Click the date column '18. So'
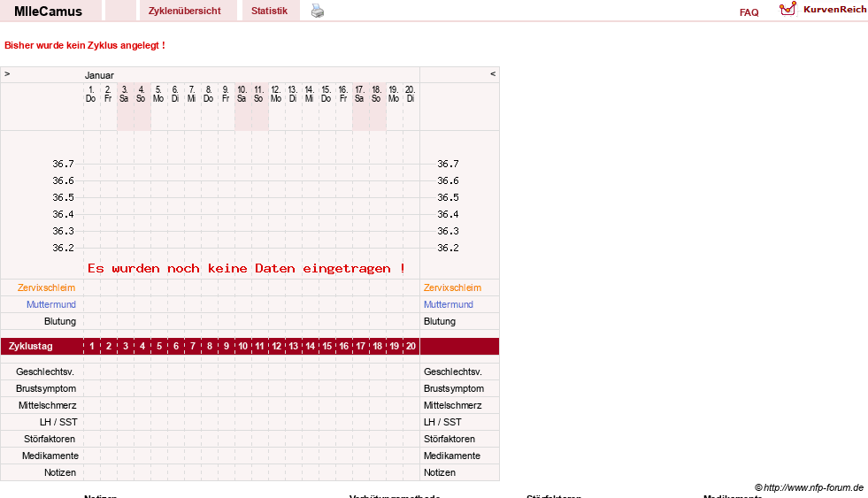868x498 pixels. tap(376, 94)
